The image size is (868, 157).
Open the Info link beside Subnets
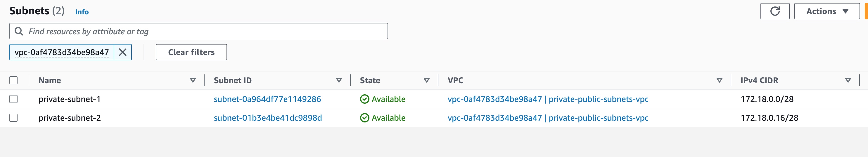click(82, 12)
